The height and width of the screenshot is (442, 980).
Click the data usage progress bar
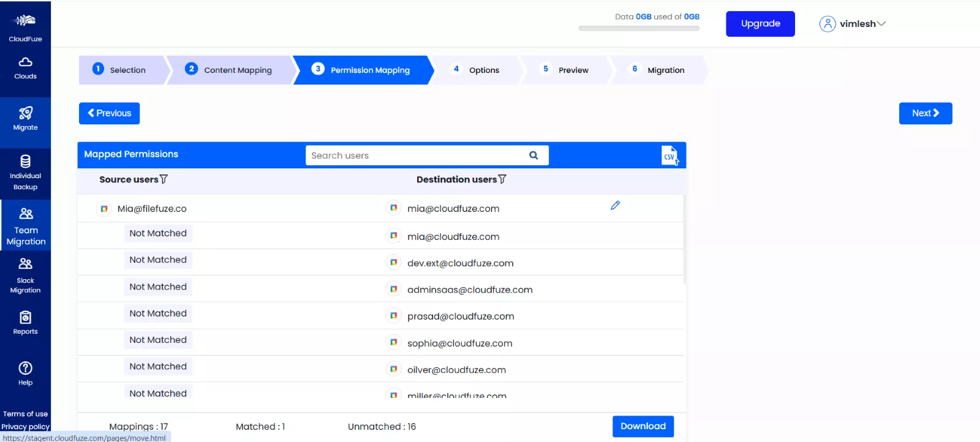pos(639,28)
